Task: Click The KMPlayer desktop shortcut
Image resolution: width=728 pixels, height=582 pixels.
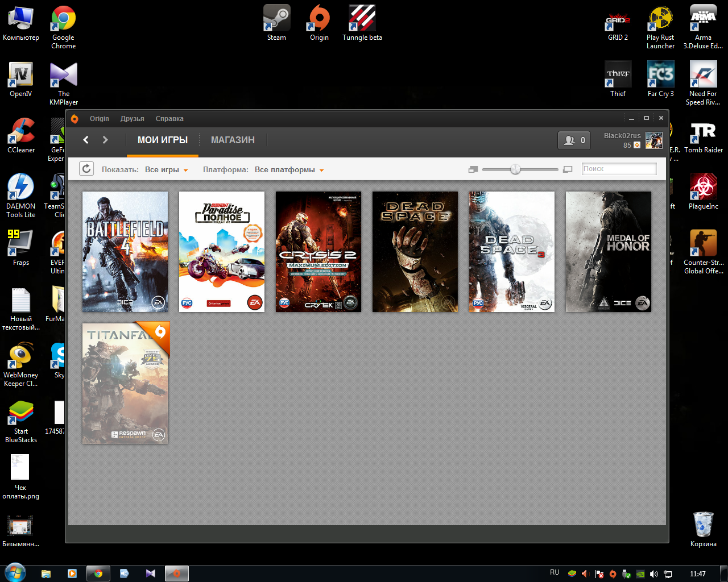Action: [64, 84]
